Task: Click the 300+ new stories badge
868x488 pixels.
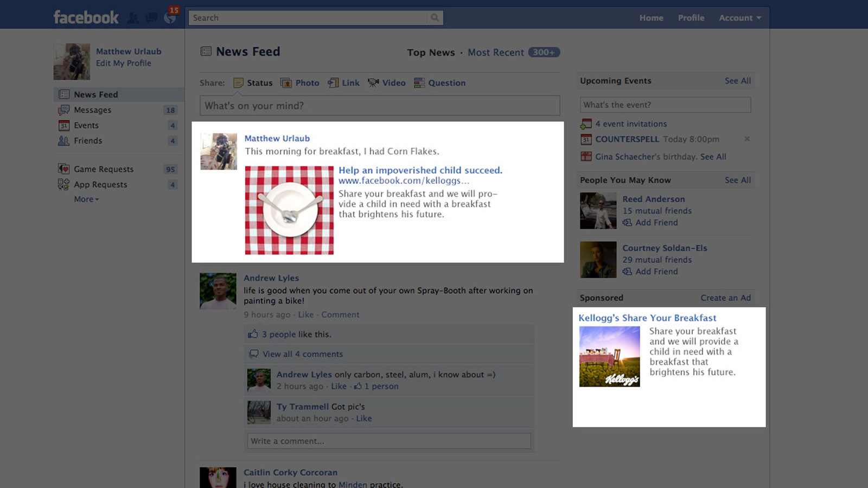Action: 544,53
